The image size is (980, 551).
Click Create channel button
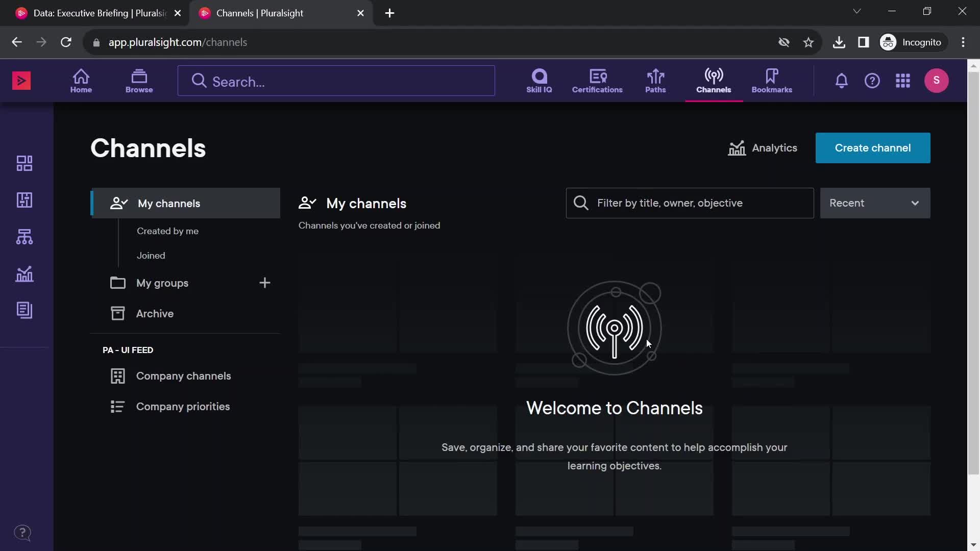click(873, 147)
